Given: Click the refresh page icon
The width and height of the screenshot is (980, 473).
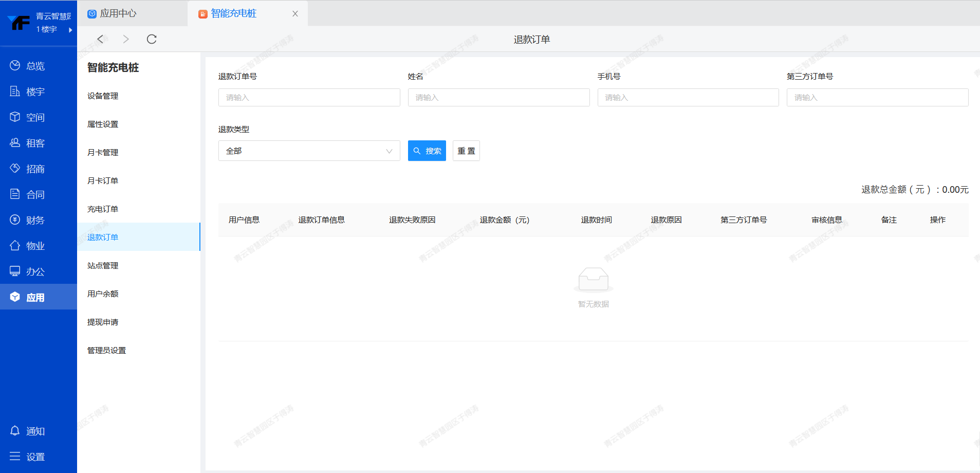Looking at the screenshot, I should (152, 39).
